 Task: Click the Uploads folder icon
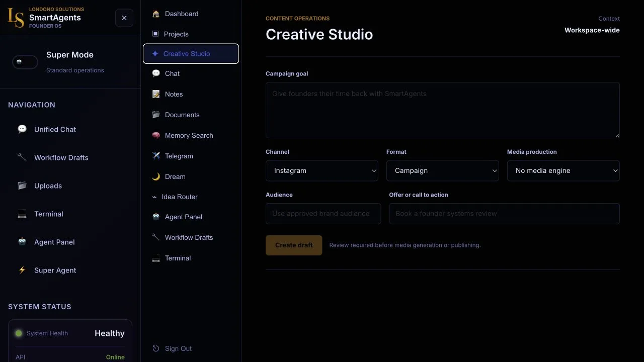coord(22,186)
